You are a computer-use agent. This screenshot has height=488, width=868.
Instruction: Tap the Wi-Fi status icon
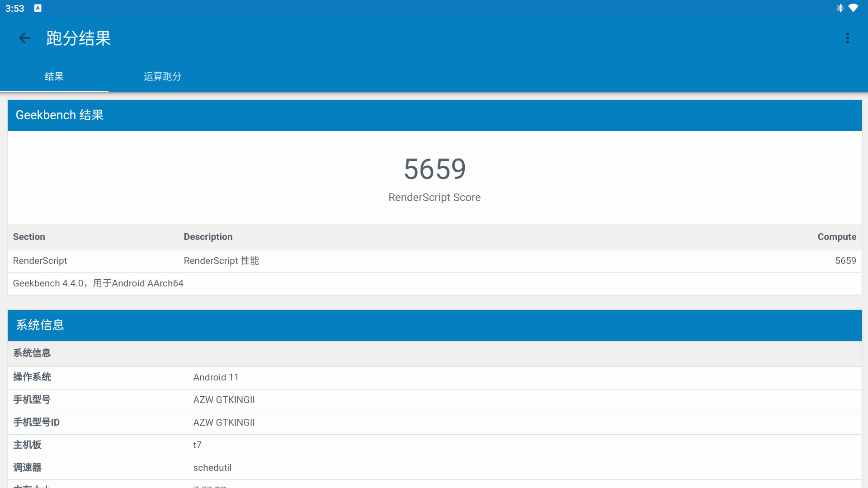click(853, 8)
